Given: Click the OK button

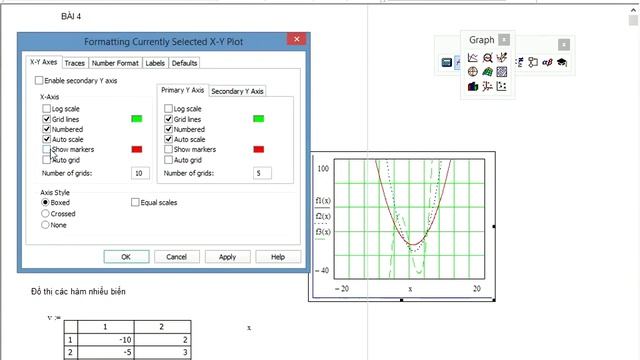Looking at the screenshot, I should point(126,257).
